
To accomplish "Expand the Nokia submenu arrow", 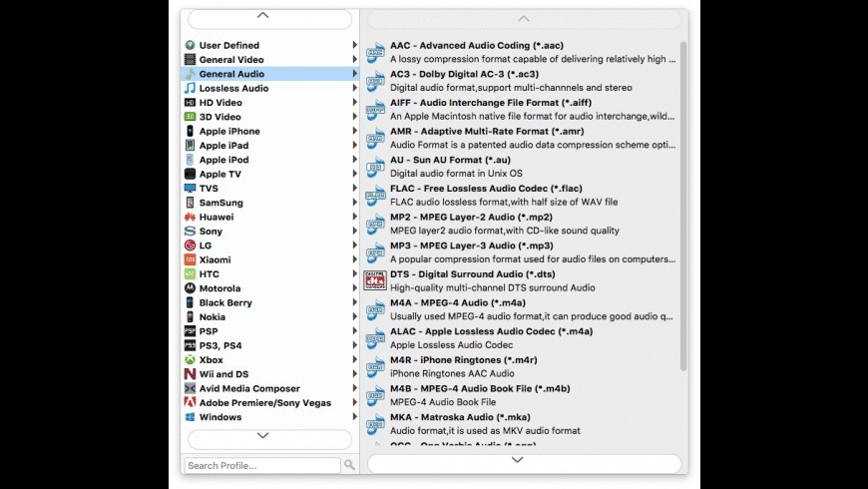I will pos(354,316).
